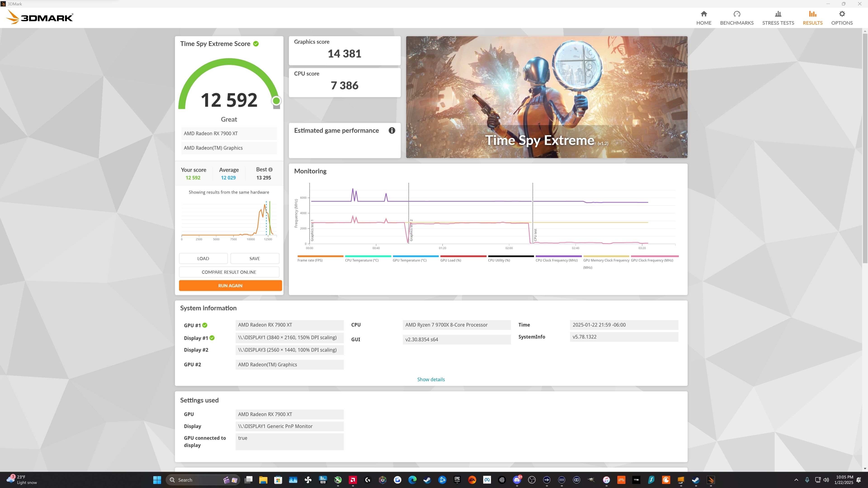Screen dimensions: 868x488
Task: Click Run Again button
Action: (x=230, y=286)
